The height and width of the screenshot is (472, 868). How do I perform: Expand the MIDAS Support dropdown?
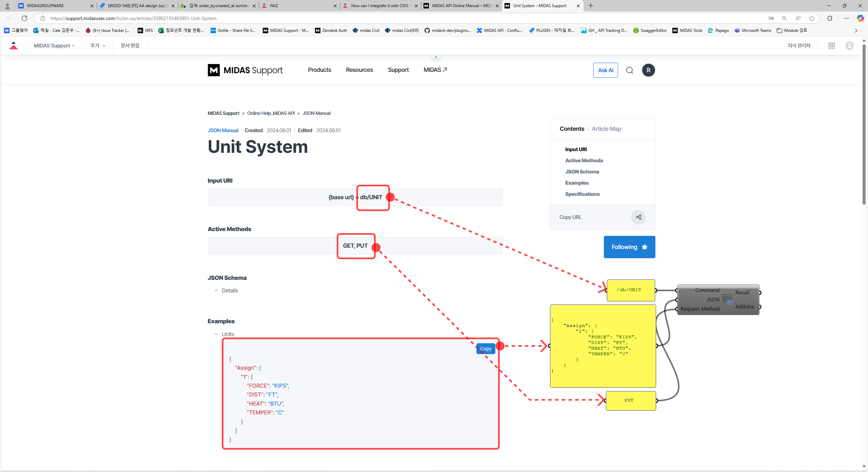coord(54,45)
